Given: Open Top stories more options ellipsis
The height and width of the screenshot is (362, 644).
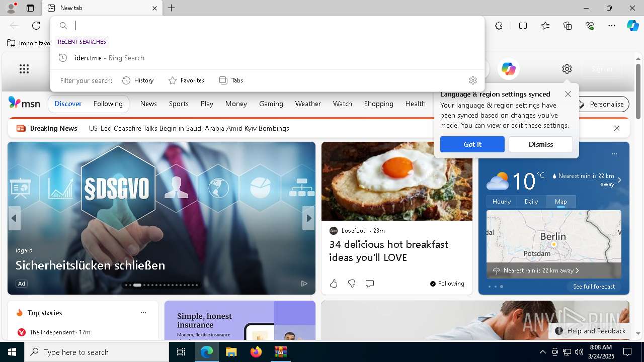Looking at the screenshot, I should point(143,313).
